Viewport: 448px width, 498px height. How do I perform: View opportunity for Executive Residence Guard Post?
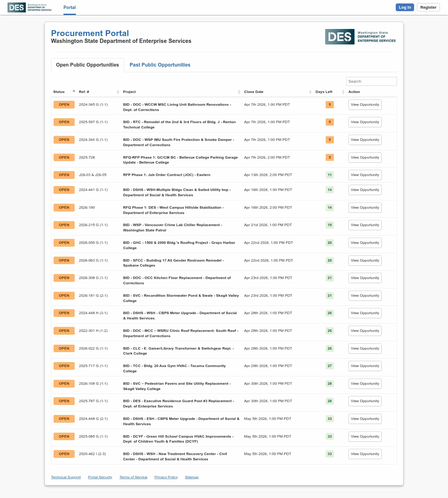pyautogui.click(x=365, y=401)
